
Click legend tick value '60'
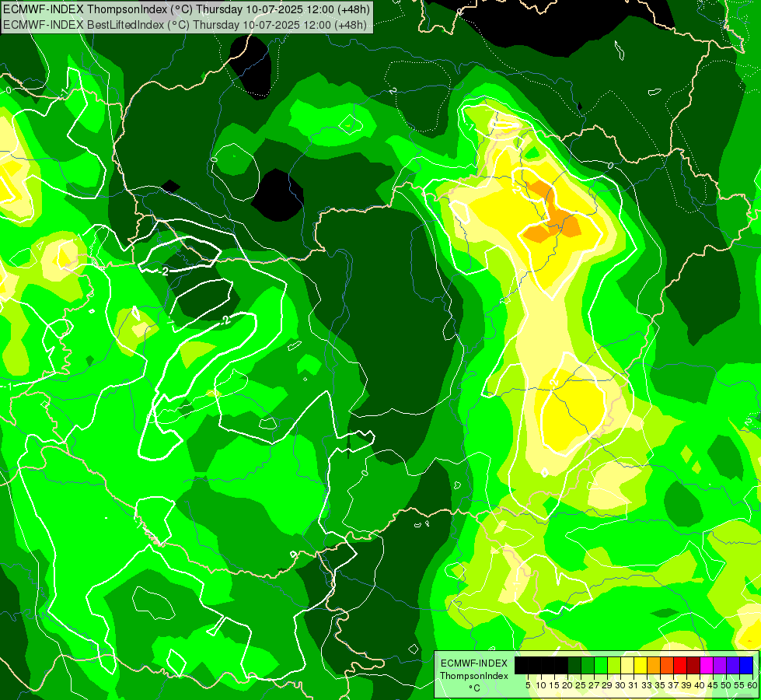point(752,685)
